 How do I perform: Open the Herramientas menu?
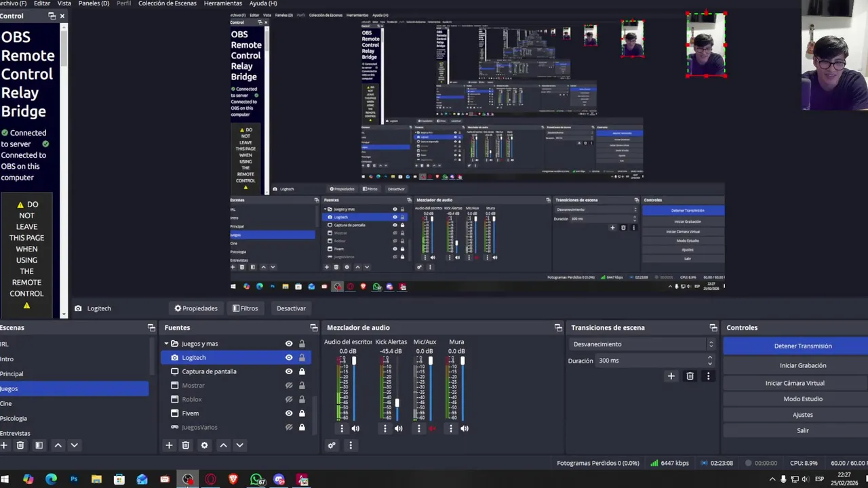tap(223, 3)
